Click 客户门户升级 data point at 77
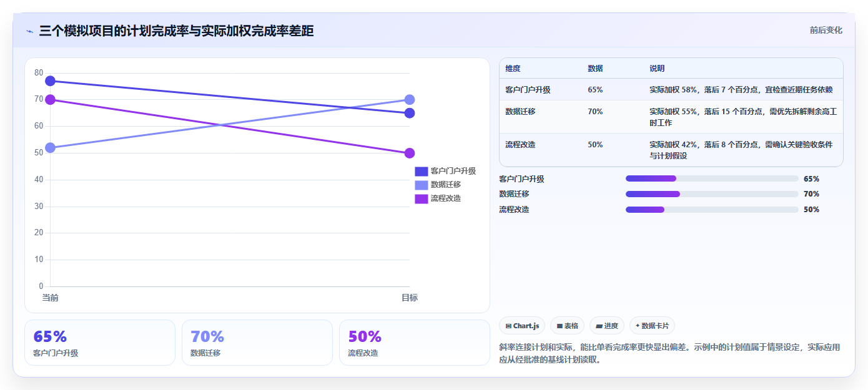The height and width of the screenshot is (390, 868). coord(51,81)
